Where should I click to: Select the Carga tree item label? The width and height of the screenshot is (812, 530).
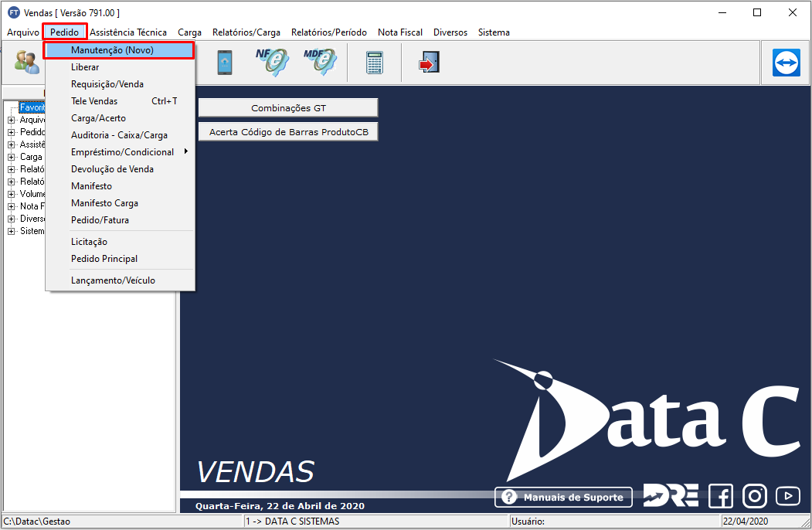pyautogui.click(x=31, y=157)
